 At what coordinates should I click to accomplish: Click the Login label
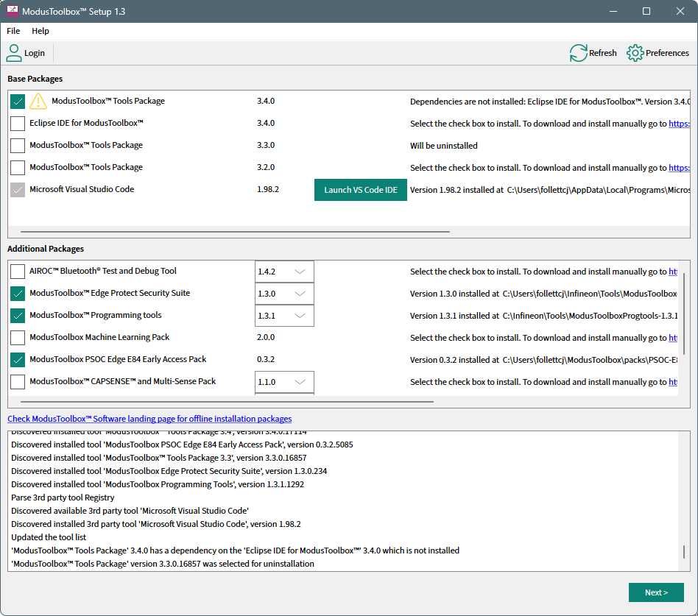pyautogui.click(x=35, y=53)
